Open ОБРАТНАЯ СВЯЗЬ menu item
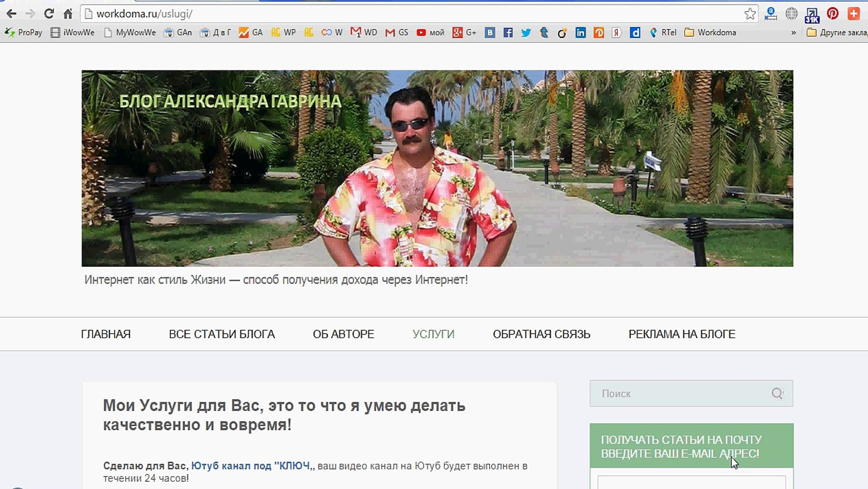Screen dimensions: 868x489 [x=542, y=334]
